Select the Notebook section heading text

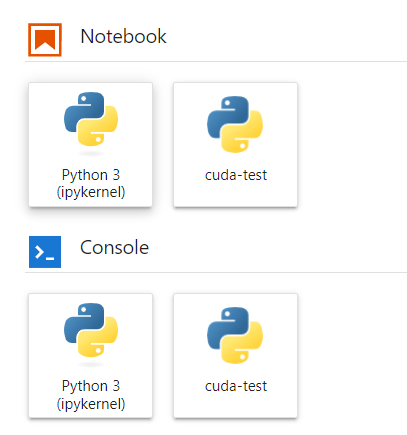pyautogui.click(x=123, y=36)
